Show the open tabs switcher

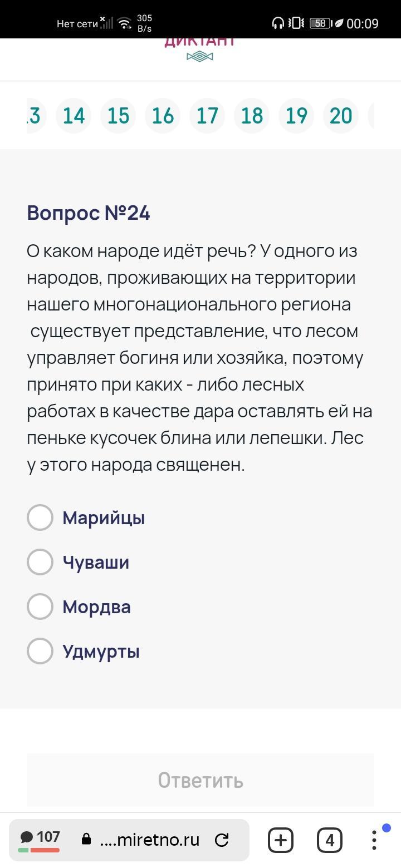(x=329, y=840)
